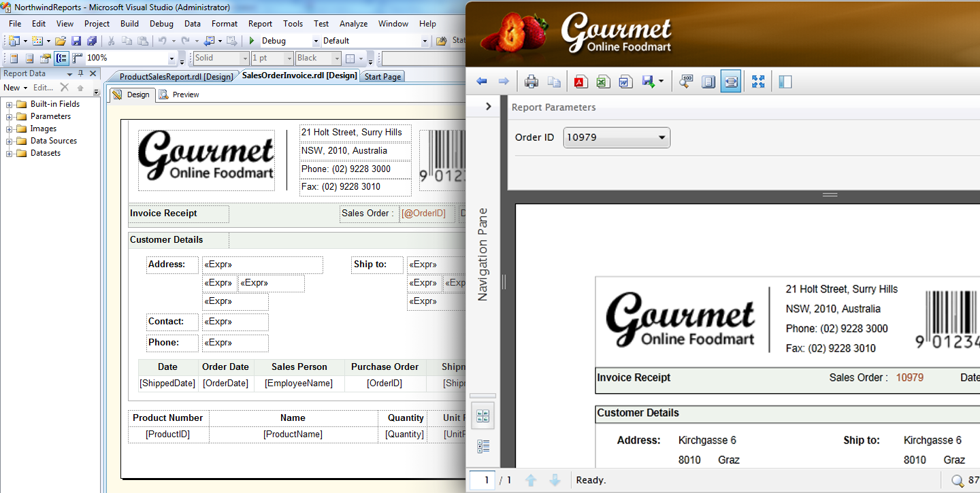
Task: Open the Report menu
Action: pos(260,23)
